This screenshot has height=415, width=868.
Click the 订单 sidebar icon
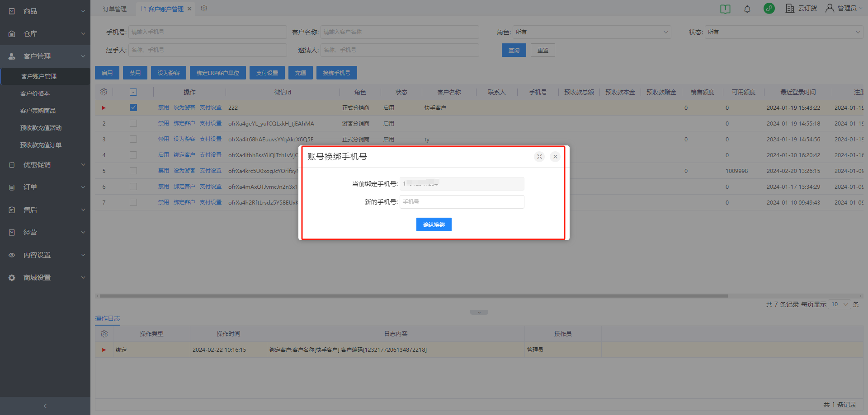[12, 187]
